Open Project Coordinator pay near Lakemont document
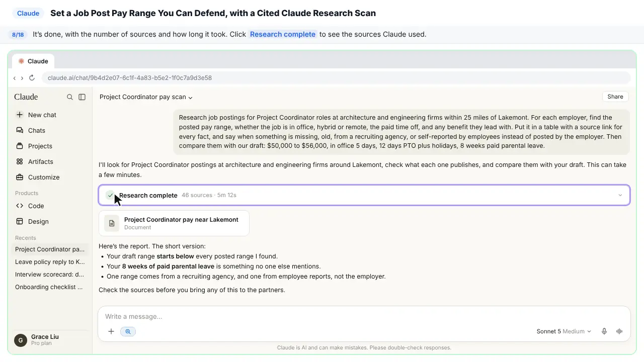 click(174, 223)
